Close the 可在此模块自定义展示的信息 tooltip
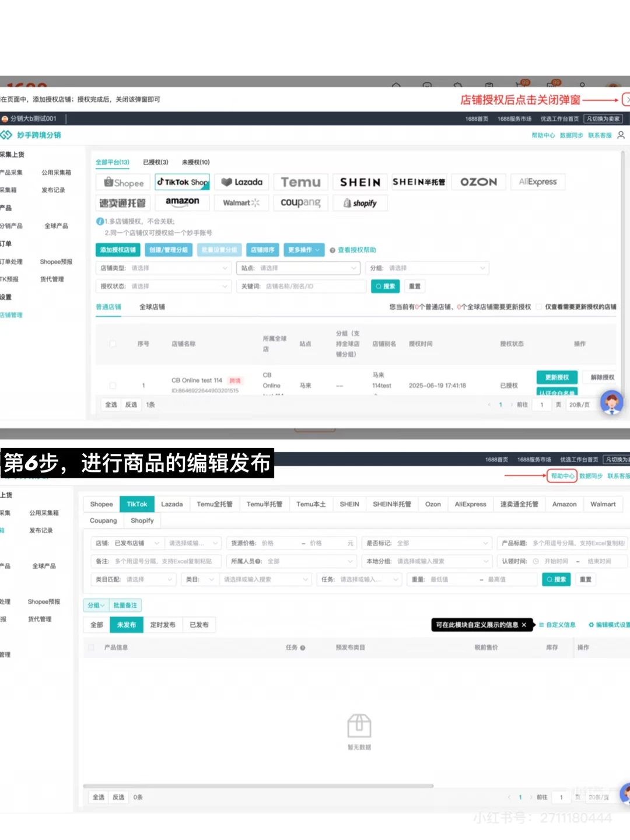Screen dimensions: 630x840 524,625
